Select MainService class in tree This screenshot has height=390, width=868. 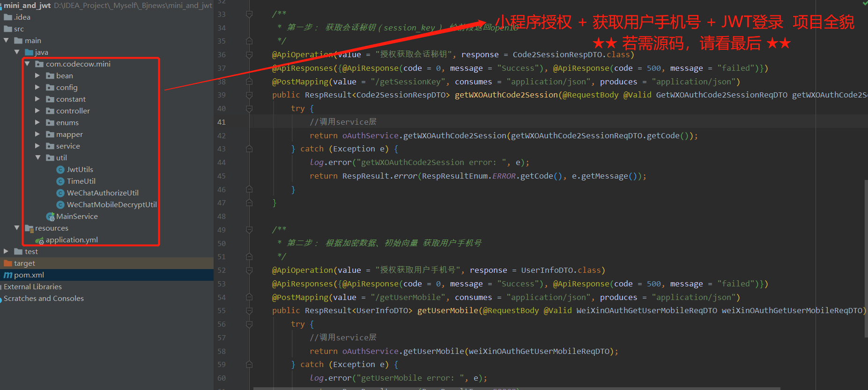[x=77, y=217]
